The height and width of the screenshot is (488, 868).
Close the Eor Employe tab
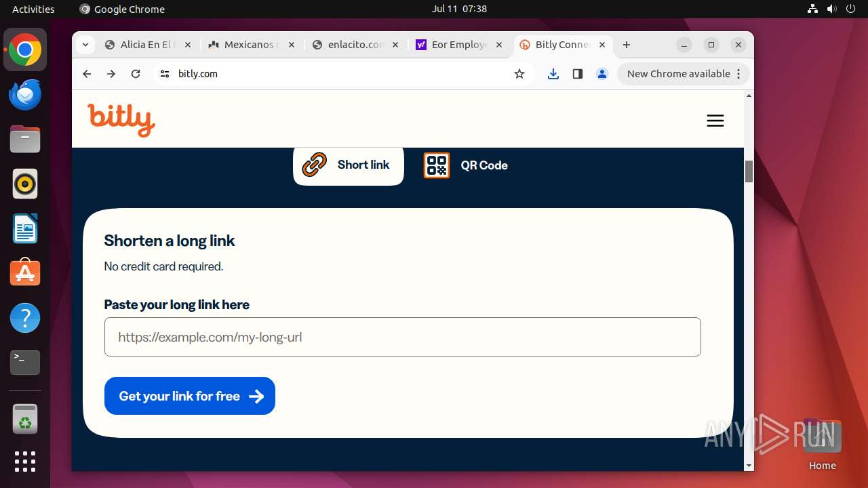(499, 45)
